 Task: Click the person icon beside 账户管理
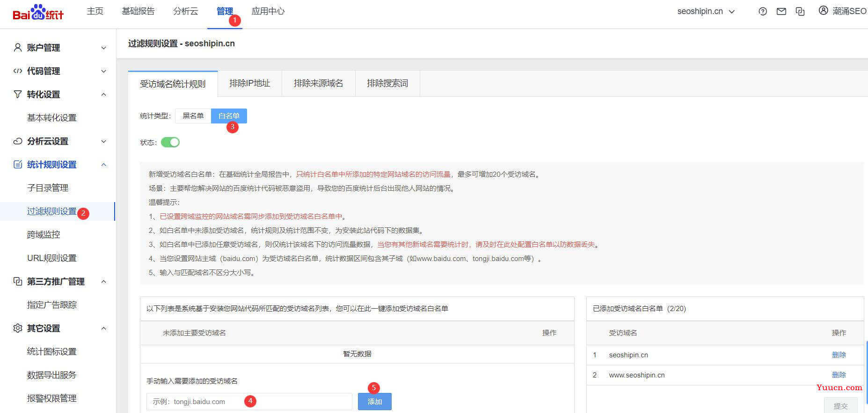18,47
